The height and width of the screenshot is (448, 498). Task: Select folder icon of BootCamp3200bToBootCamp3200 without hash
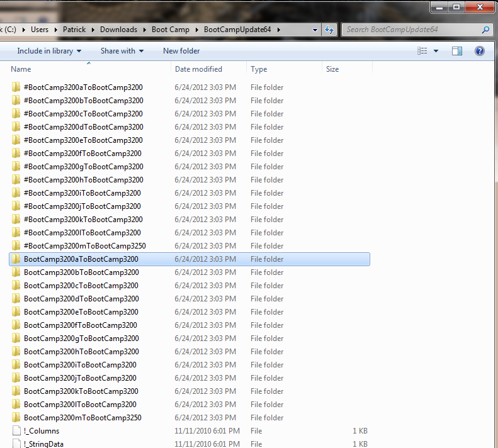point(16,272)
